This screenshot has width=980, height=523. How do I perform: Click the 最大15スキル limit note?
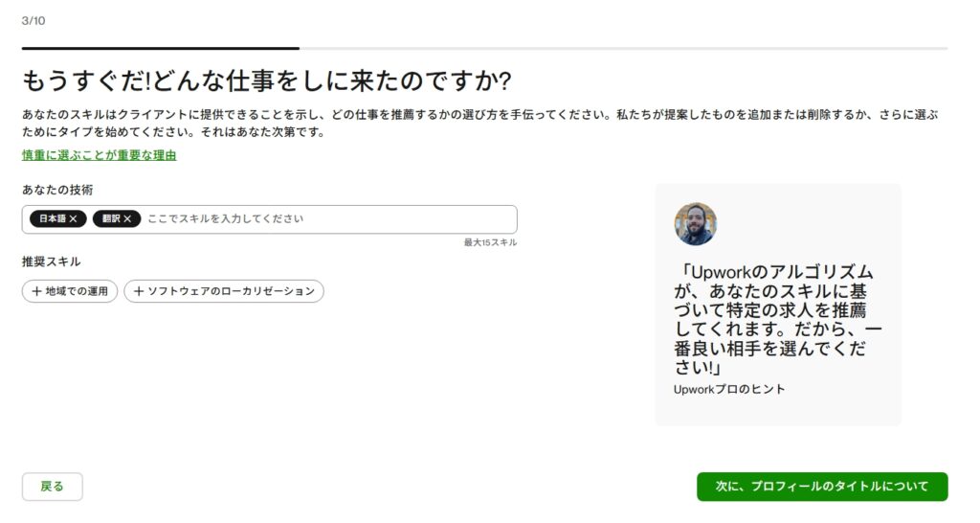(x=490, y=243)
